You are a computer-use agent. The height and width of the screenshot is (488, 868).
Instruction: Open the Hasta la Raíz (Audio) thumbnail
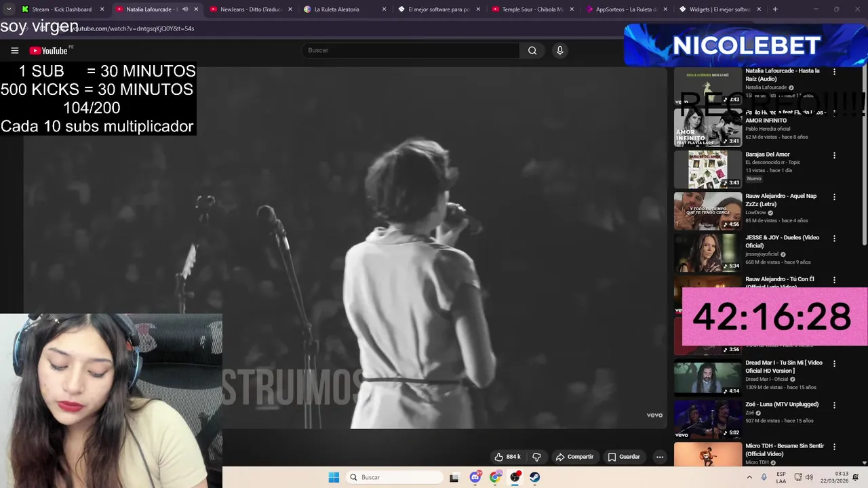(x=708, y=87)
